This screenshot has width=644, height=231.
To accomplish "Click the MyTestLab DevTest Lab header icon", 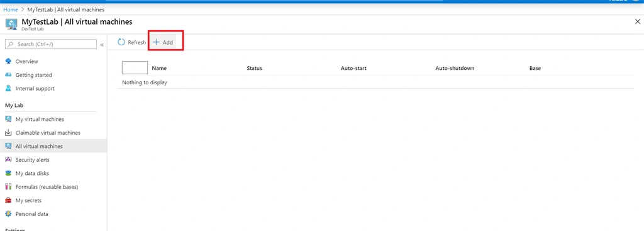I will [11, 25].
